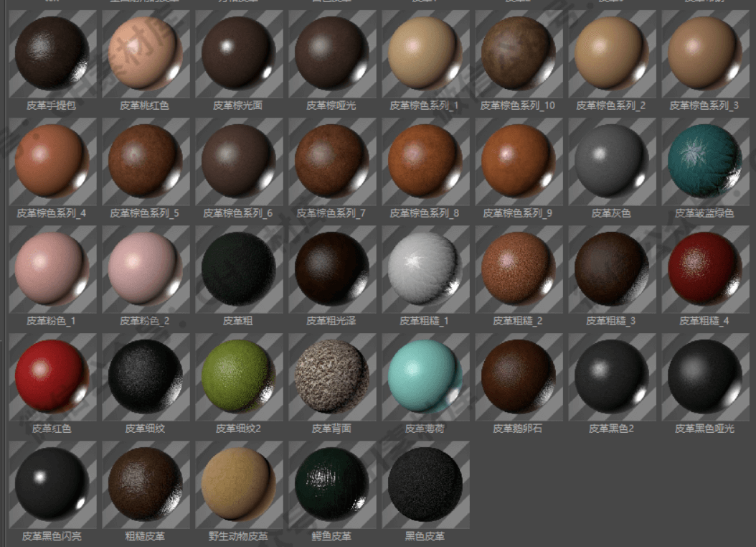Image resolution: width=756 pixels, height=547 pixels.
Task: Pick the teal 皮革皱蓝绿色 material
Action: pos(704,162)
